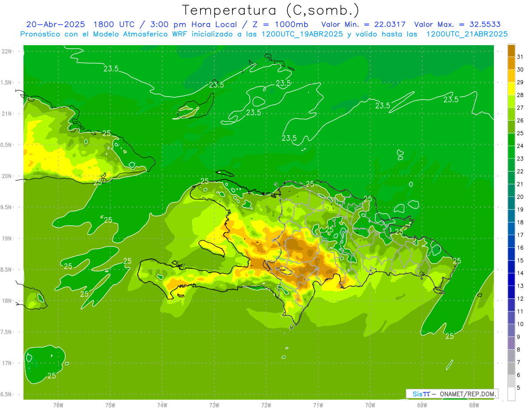532x411 pixels.
Task: Pick the dark blue swatch between 13 and 14
Action: [x=511, y=280]
